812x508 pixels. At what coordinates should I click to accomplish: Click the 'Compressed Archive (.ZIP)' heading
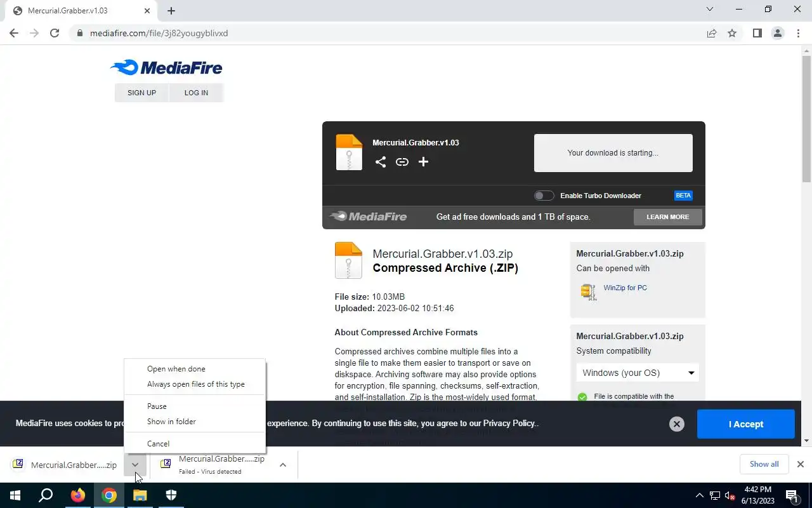[x=445, y=268]
